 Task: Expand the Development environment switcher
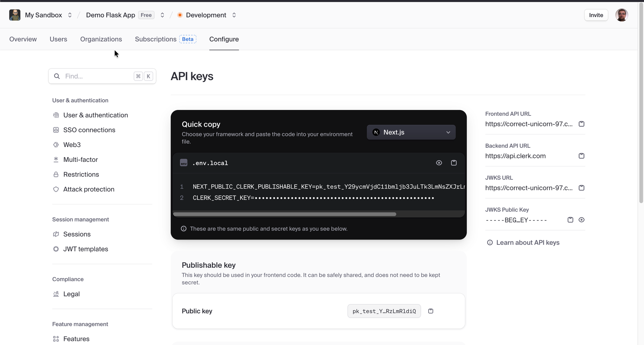(x=234, y=15)
